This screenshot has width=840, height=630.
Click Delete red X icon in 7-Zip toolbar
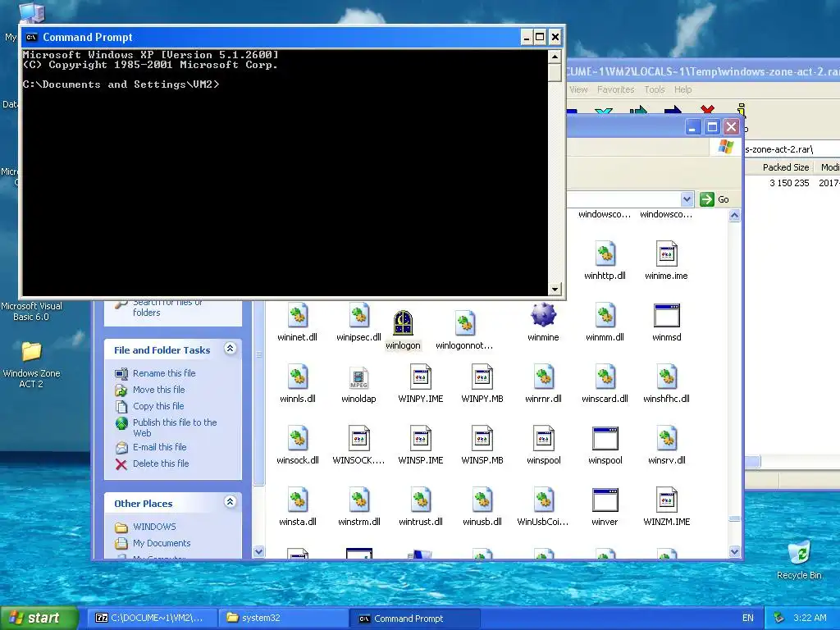pyautogui.click(x=707, y=109)
